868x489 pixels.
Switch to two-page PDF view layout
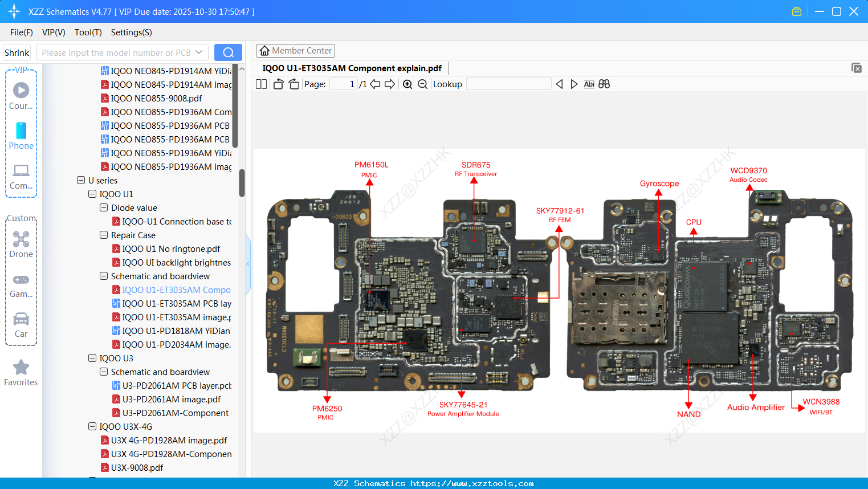coord(260,84)
